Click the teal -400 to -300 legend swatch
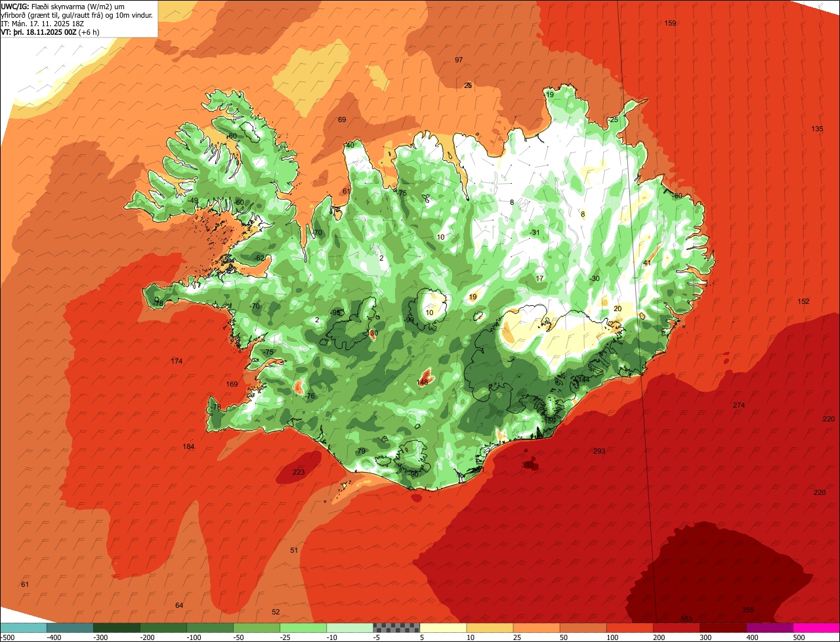Image resolution: width=840 pixels, height=642 pixels. pyautogui.click(x=70, y=628)
